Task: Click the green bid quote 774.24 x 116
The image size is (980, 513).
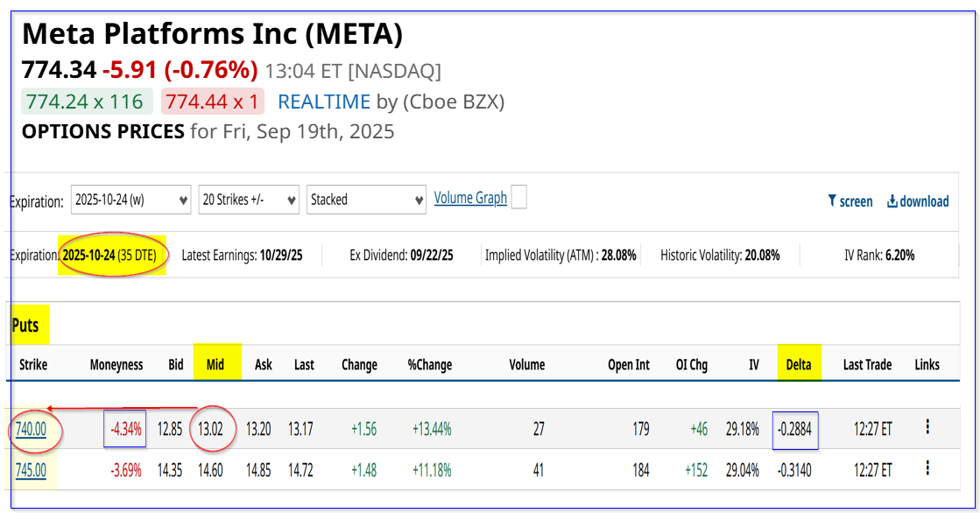Action: coord(87,102)
